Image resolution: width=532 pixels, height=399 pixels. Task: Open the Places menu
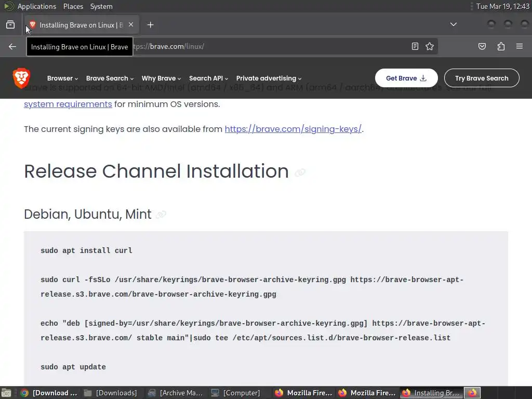click(x=73, y=6)
